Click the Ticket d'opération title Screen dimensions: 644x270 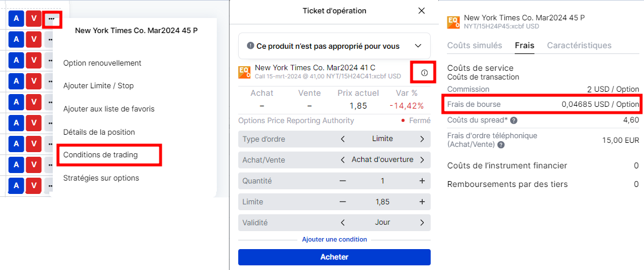(334, 10)
